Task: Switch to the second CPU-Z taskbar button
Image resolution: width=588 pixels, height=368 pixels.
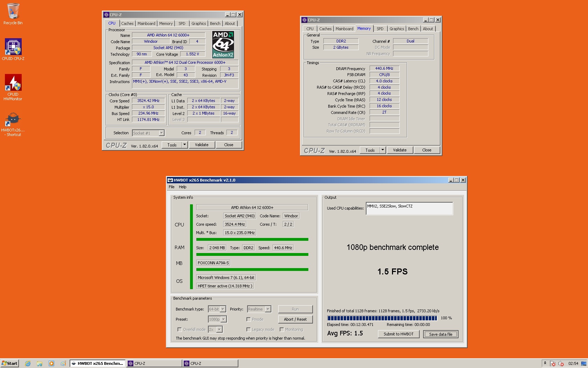Action: 210,363
